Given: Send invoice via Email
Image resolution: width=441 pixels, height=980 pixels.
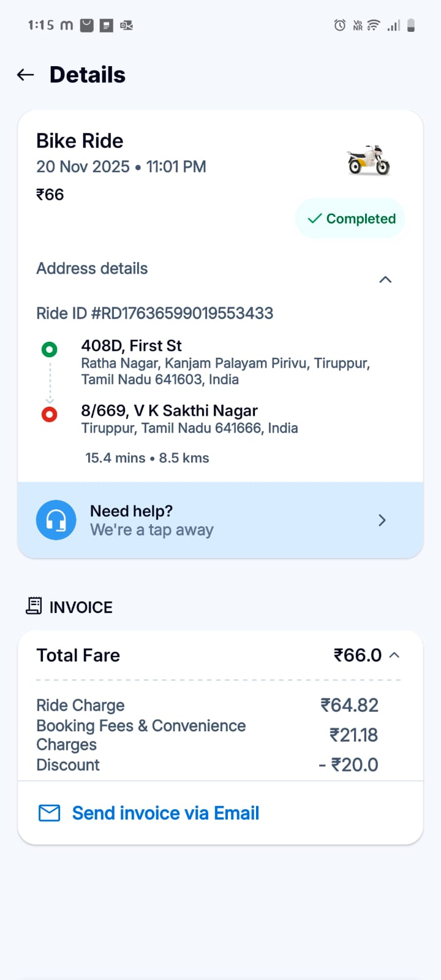Looking at the screenshot, I should [x=165, y=813].
